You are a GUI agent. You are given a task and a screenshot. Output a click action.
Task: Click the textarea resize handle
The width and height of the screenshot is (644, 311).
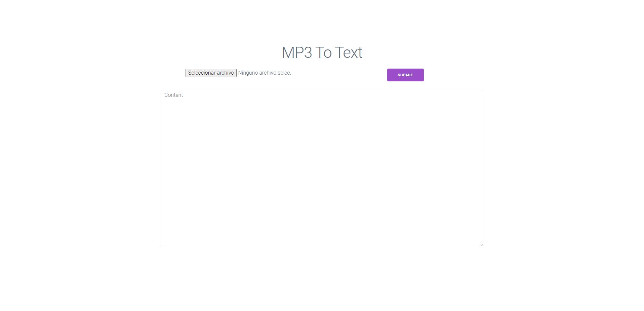(481, 244)
